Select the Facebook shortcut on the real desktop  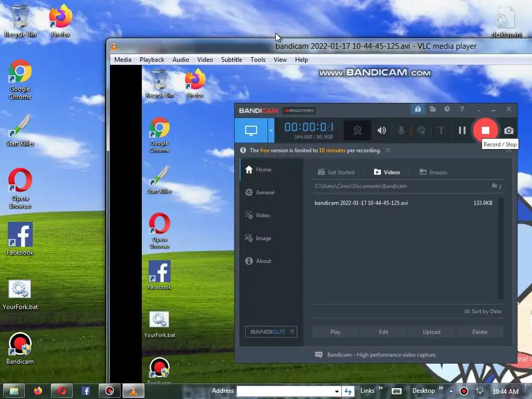tap(20, 239)
